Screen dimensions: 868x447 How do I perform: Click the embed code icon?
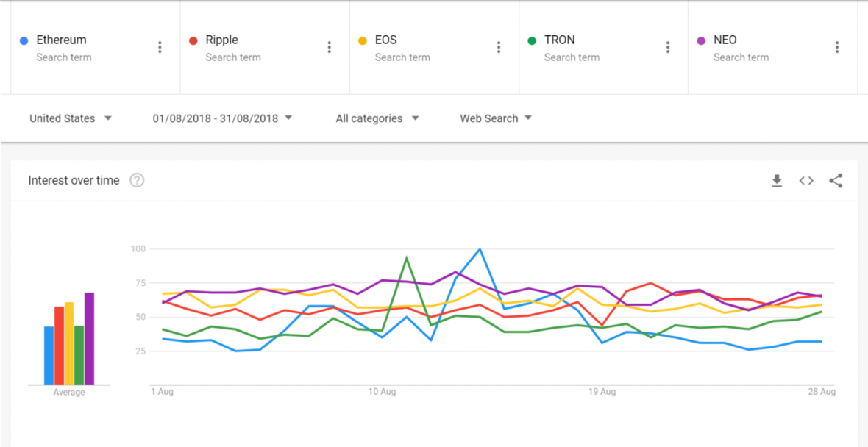point(806,181)
